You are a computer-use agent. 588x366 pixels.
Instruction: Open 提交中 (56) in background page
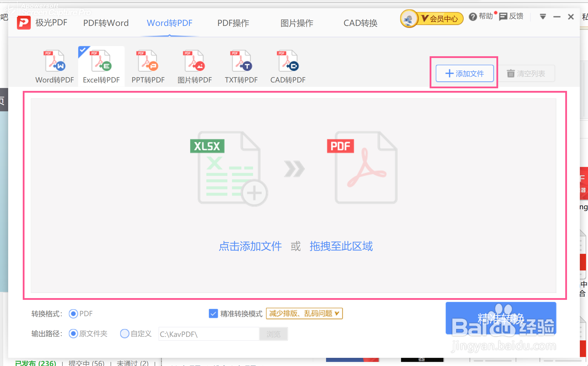point(86,363)
